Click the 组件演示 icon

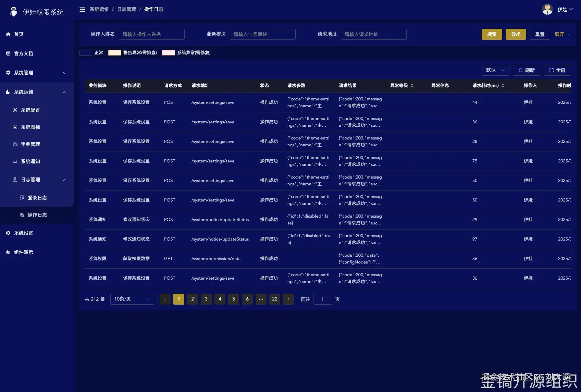[x=8, y=252]
